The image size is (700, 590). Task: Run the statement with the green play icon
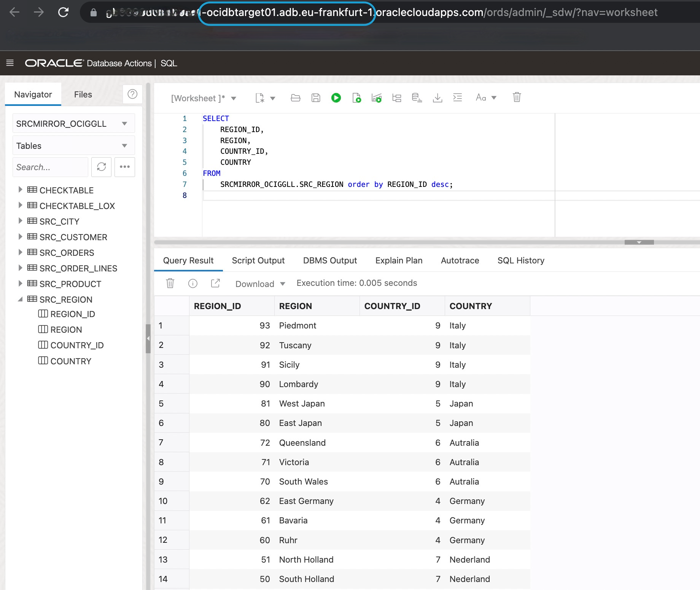(336, 98)
